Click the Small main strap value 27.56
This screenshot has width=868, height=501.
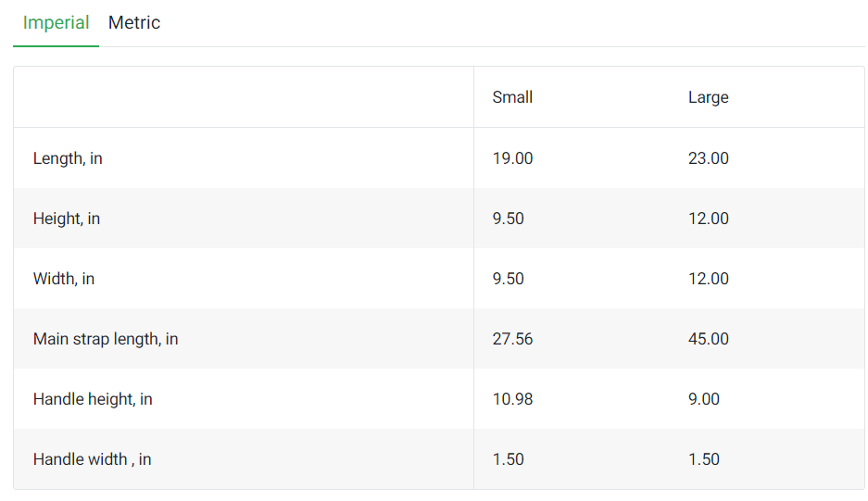coord(512,339)
